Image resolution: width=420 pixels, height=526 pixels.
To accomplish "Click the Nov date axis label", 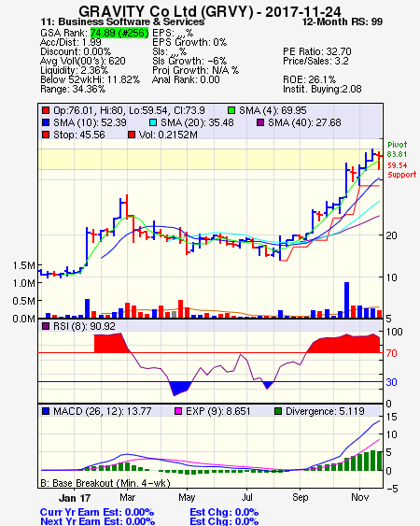I will click(x=359, y=497).
